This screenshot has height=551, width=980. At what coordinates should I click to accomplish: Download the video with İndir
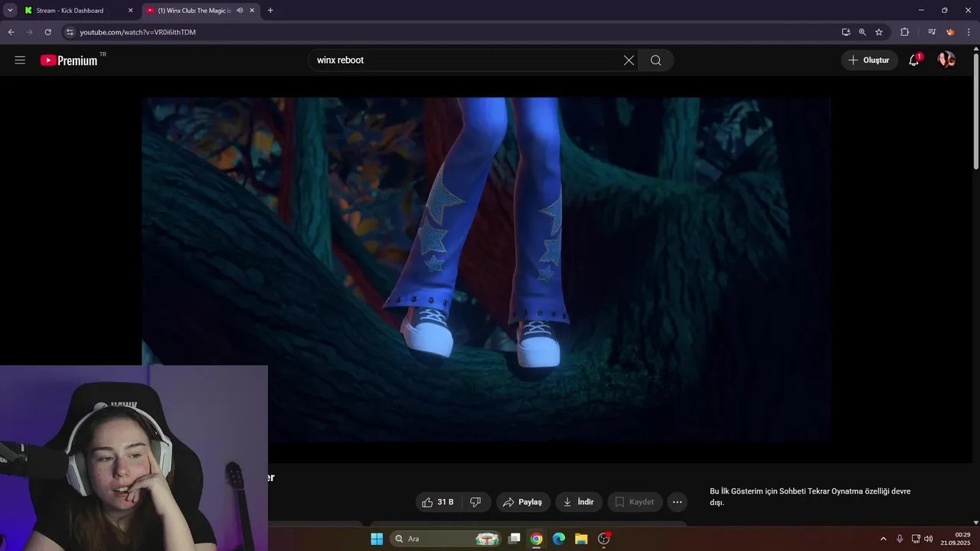tap(579, 502)
